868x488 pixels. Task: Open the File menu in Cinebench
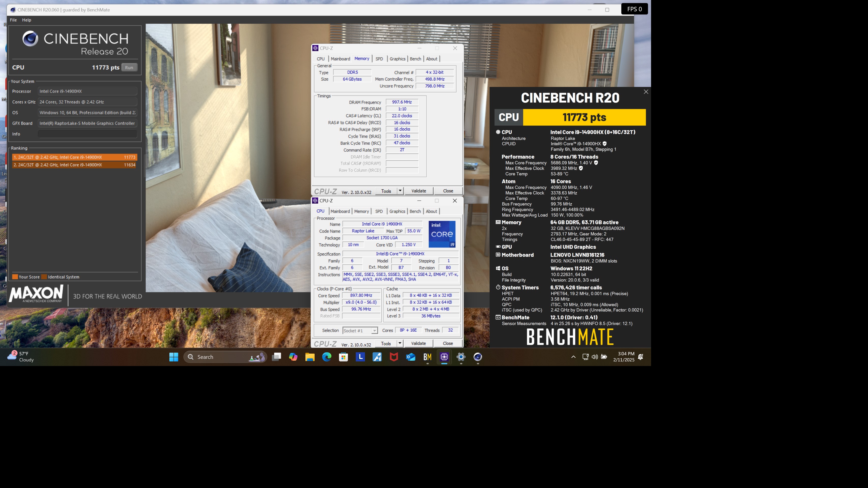pyautogui.click(x=13, y=20)
